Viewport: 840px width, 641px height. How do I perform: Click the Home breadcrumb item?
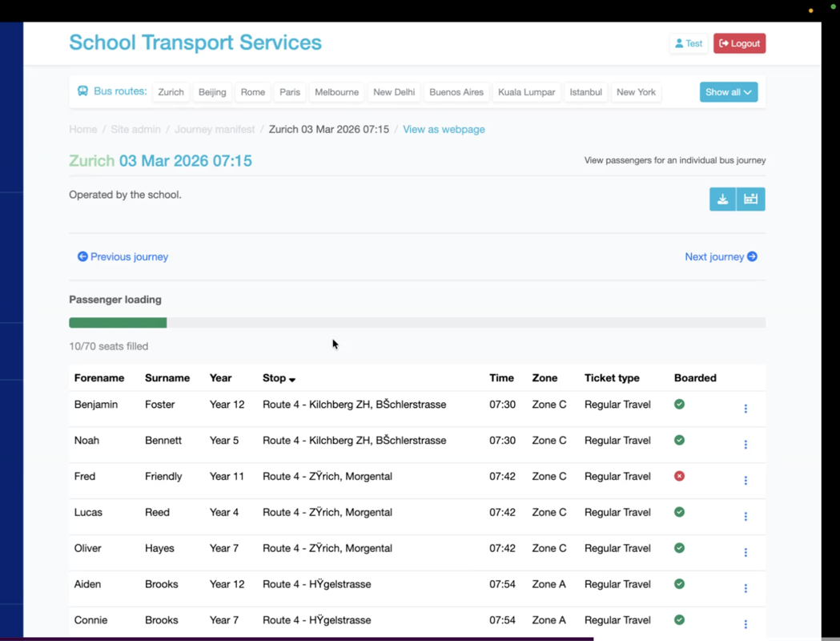[x=82, y=129]
